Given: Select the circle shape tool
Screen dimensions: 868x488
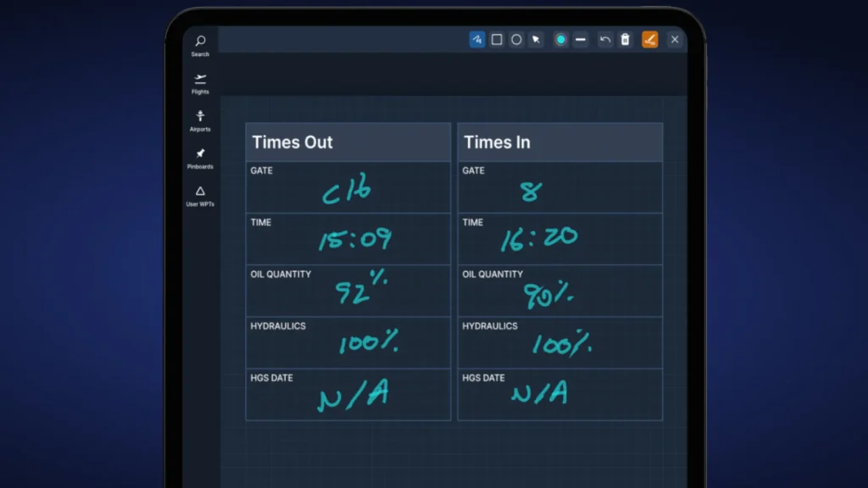Looking at the screenshot, I should tap(516, 40).
